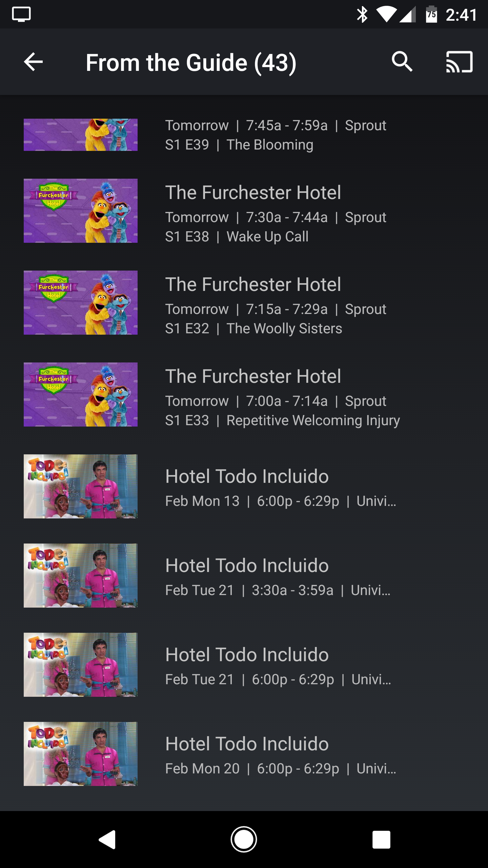Open Furchester Hotel thumbnail for Wake Up Call
Viewport: 488px width, 868px height.
pyautogui.click(x=81, y=211)
